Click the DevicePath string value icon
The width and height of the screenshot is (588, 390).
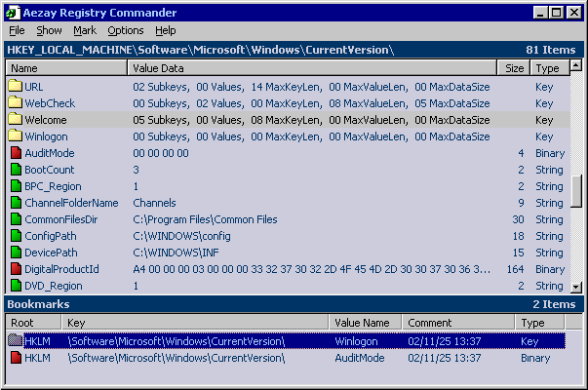pyautogui.click(x=16, y=252)
